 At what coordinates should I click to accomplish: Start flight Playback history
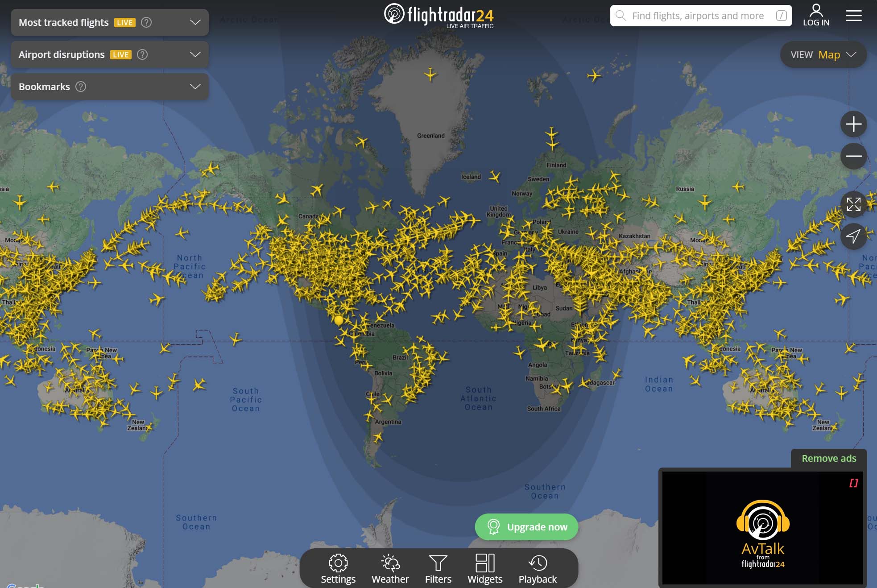click(x=537, y=568)
